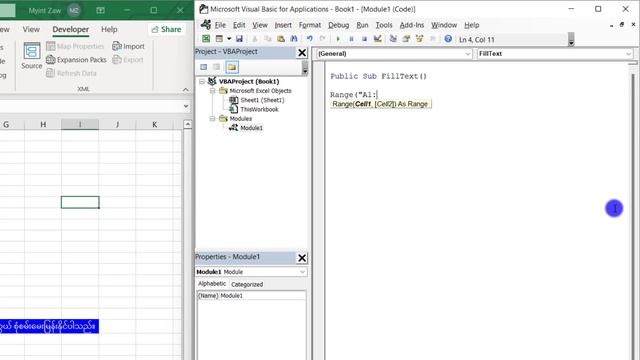Open the File menu in VBA editor
This screenshot has width=640, height=360.
coord(220,25)
